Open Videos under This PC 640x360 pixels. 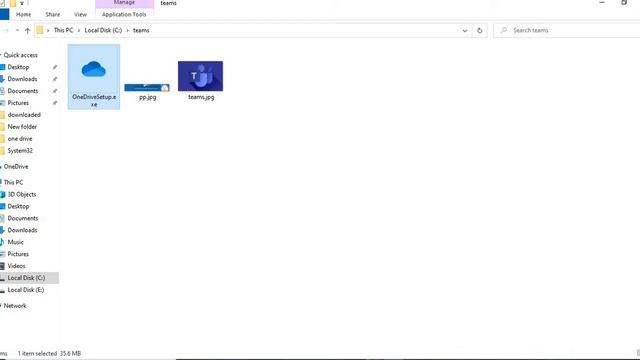16,266
